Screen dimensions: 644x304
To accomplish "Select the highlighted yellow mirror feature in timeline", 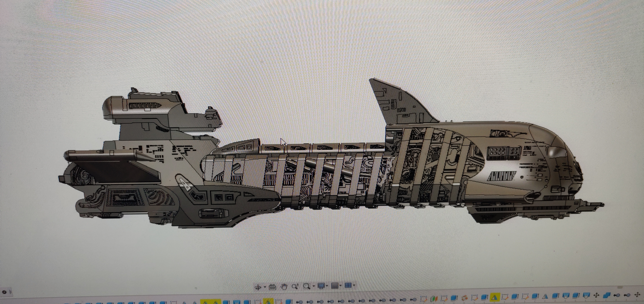I will (x=495, y=297).
